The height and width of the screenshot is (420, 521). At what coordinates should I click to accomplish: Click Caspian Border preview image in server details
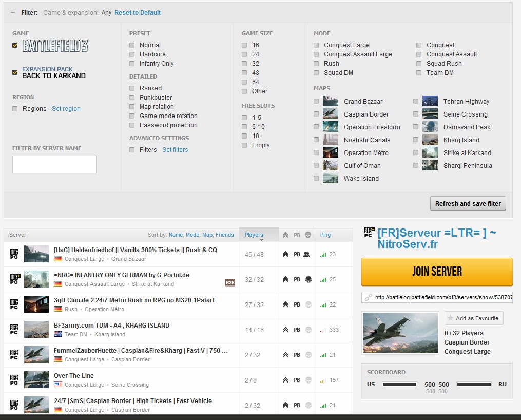(400, 333)
